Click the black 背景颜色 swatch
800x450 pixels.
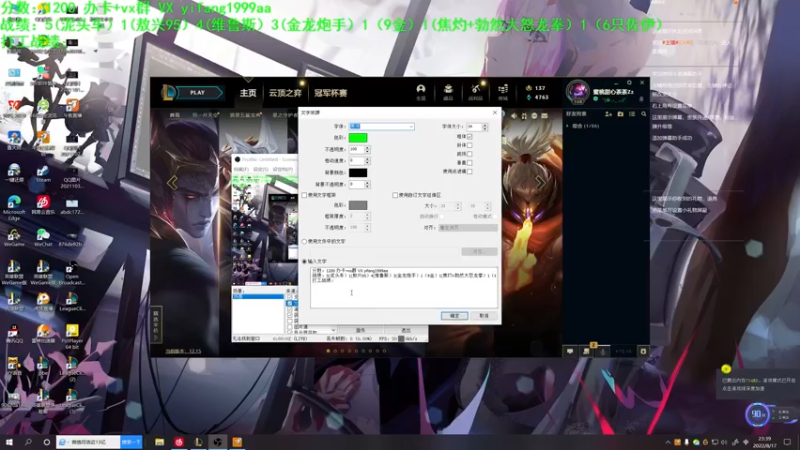click(x=358, y=173)
